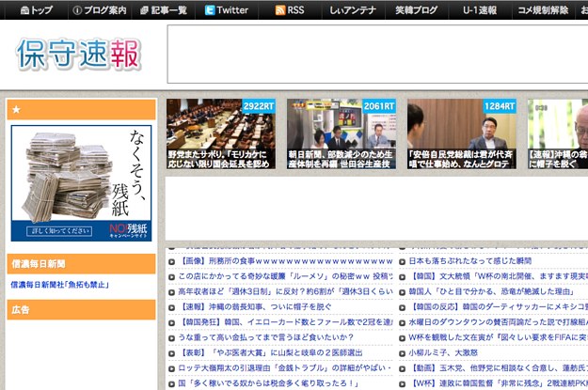Open the コメ規制解除 navigation item
Image resolution: width=588 pixels, height=390 pixels.
543,10
